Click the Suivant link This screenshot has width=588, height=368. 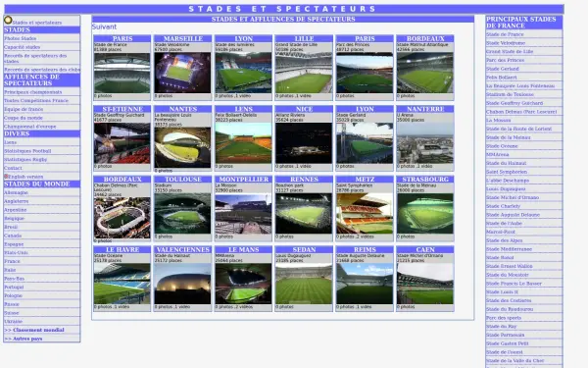click(x=104, y=26)
